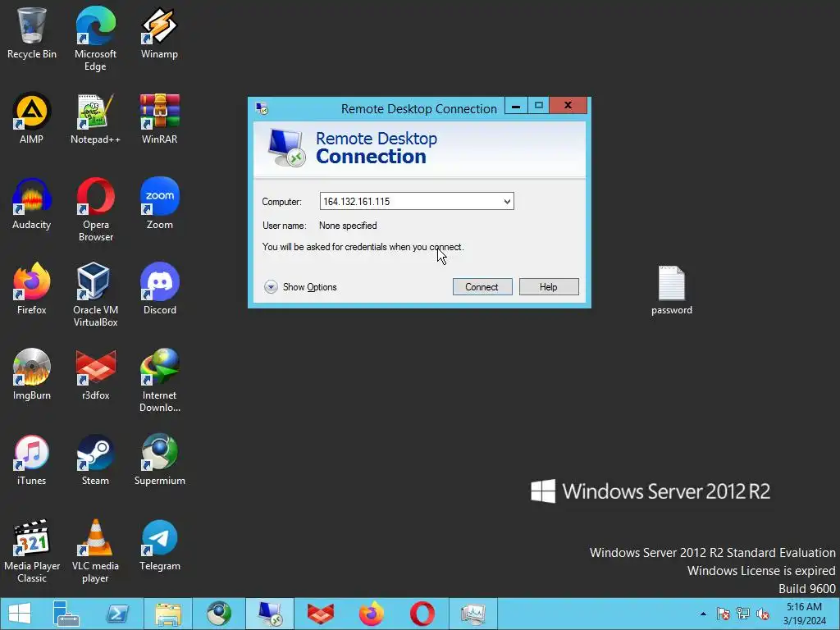Select the Microsoft Edge desktop shortcut
840x630 pixels.
(95, 39)
